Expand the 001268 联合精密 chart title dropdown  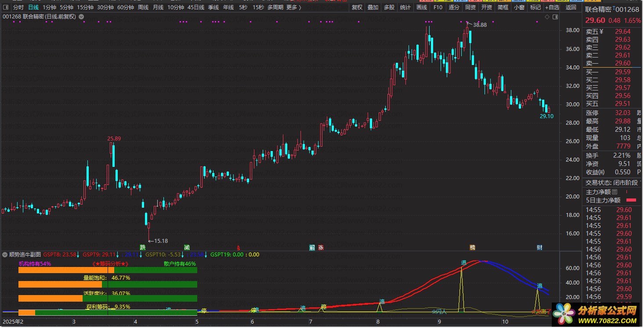[80, 17]
